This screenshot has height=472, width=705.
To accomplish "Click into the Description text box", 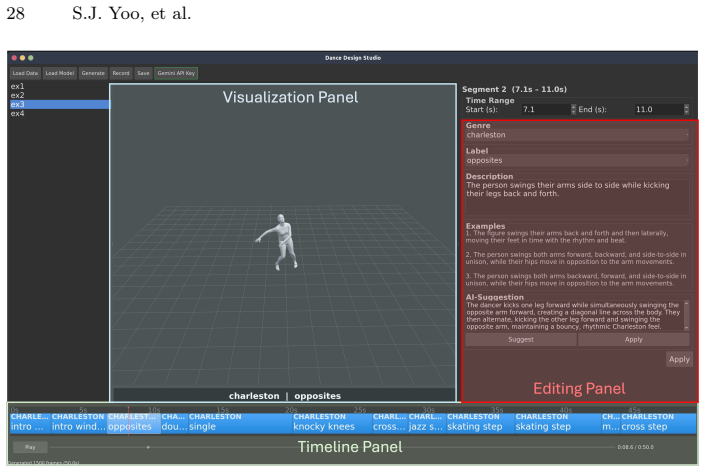I will 578,198.
